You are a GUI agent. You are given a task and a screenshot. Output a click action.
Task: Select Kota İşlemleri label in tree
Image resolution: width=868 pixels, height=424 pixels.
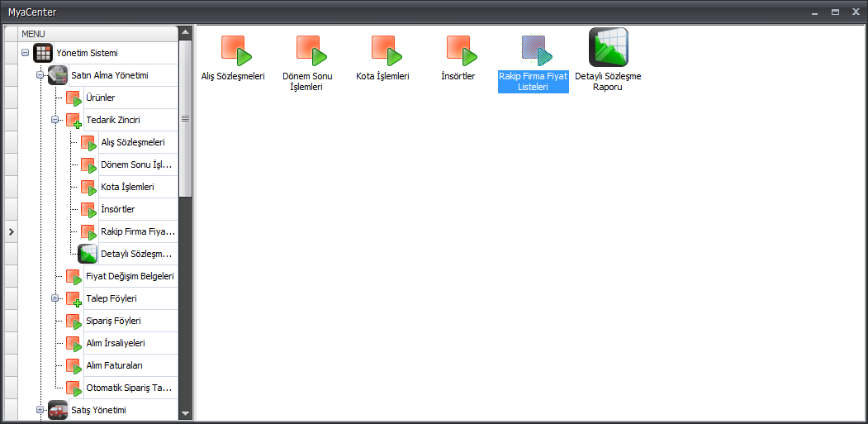[128, 187]
